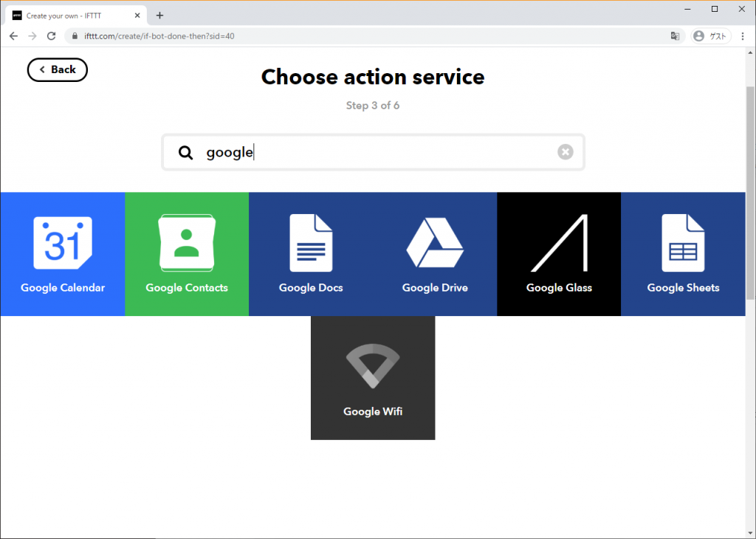Choose the Google Sheets service icon
This screenshot has height=539, width=756.
click(x=683, y=254)
